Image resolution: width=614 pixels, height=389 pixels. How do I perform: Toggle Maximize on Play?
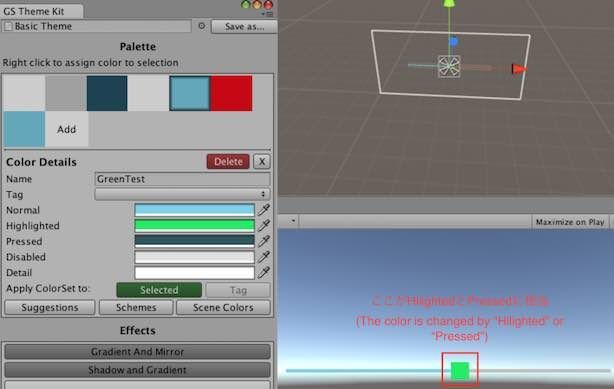570,222
